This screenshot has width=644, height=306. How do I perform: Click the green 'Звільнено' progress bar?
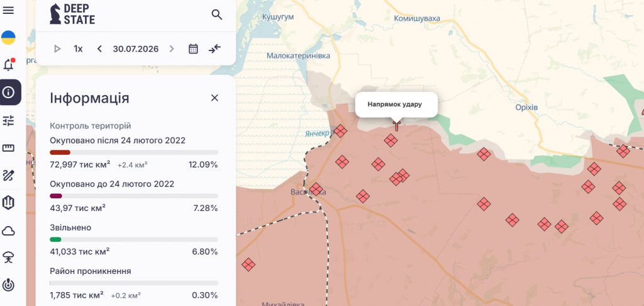coord(134,239)
